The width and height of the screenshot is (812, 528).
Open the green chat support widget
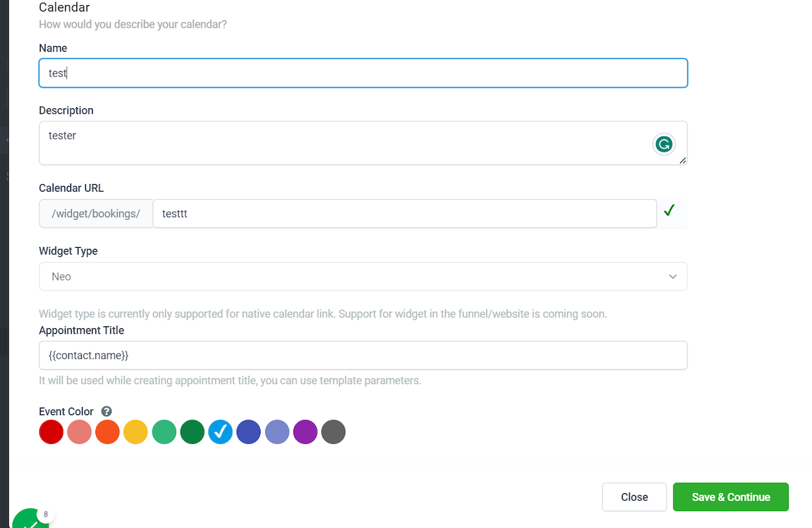coord(31,520)
